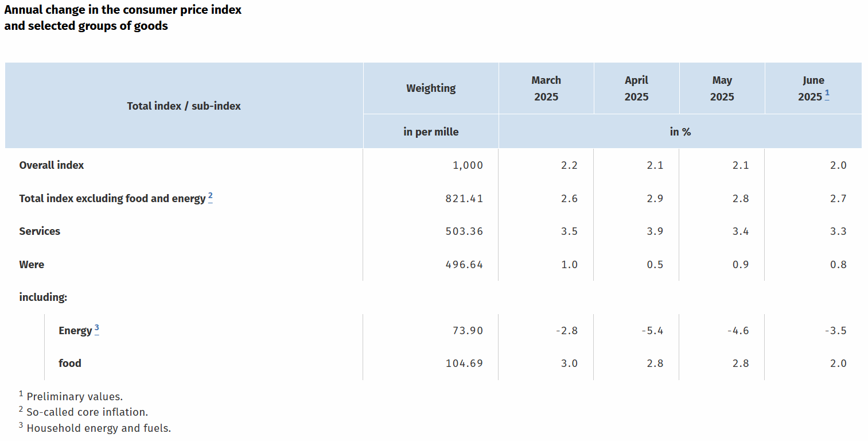
Task: Click the 'in per mille' unit header
Action: tap(431, 132)
